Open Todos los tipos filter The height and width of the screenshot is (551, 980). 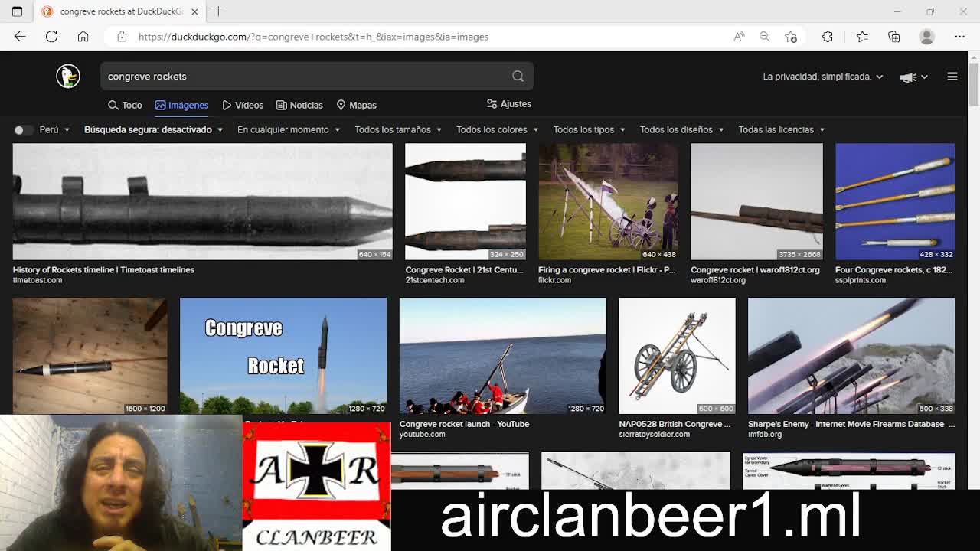click(590, 130)
